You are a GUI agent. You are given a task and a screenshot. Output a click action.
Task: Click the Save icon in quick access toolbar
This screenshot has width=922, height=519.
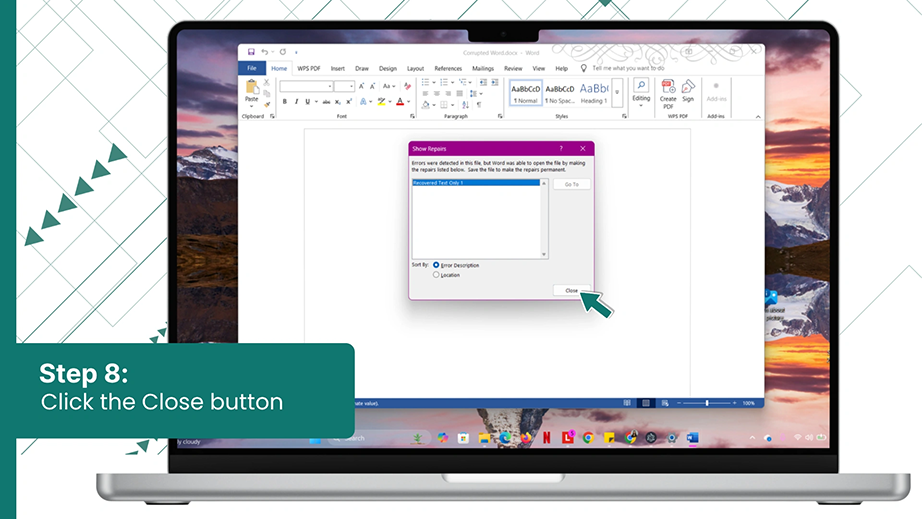pos(251,52)
